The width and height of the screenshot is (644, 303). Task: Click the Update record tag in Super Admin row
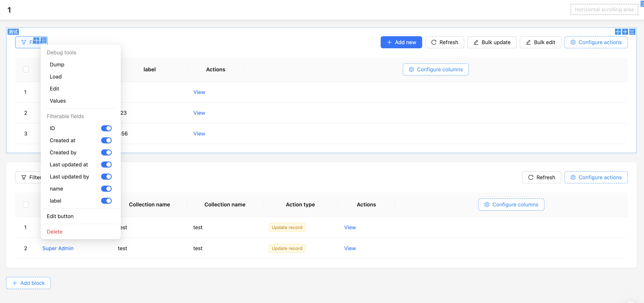point(287,248)
